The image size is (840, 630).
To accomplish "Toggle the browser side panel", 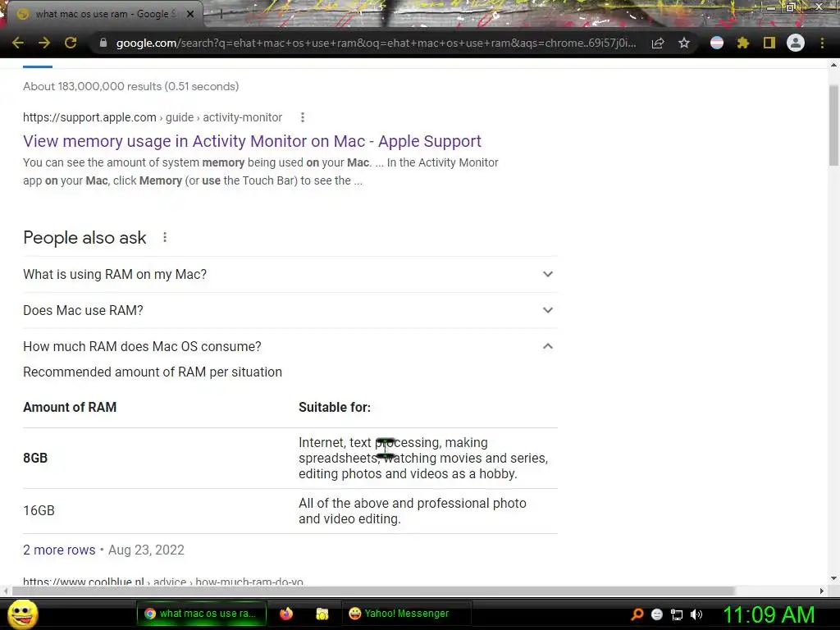I will point(769,43).
